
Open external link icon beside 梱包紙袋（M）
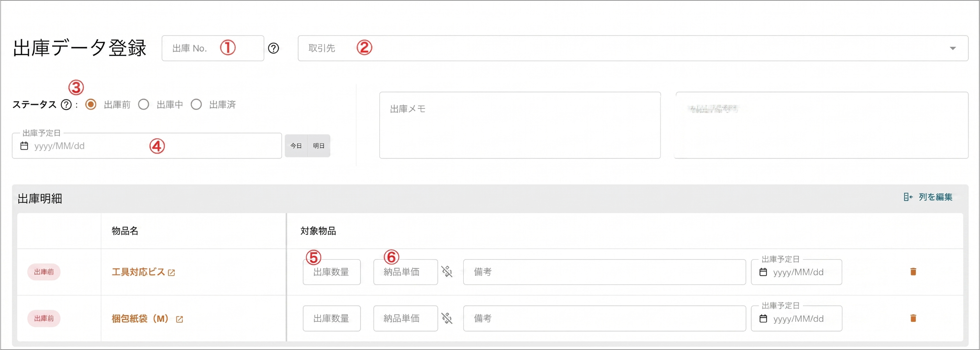(x=179, y=319)
